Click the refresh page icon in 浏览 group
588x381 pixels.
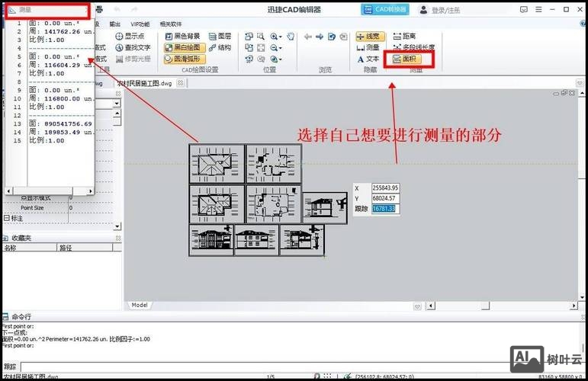pos(332,37)
